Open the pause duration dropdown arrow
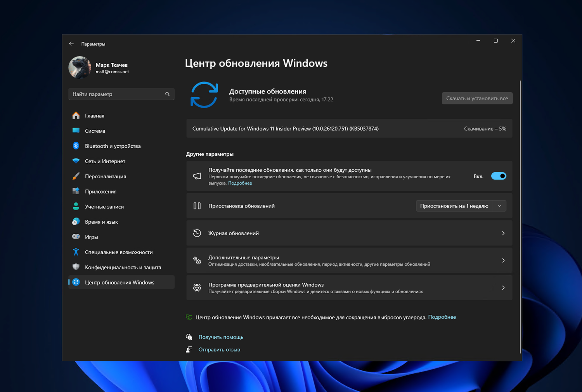 (500, 206)
